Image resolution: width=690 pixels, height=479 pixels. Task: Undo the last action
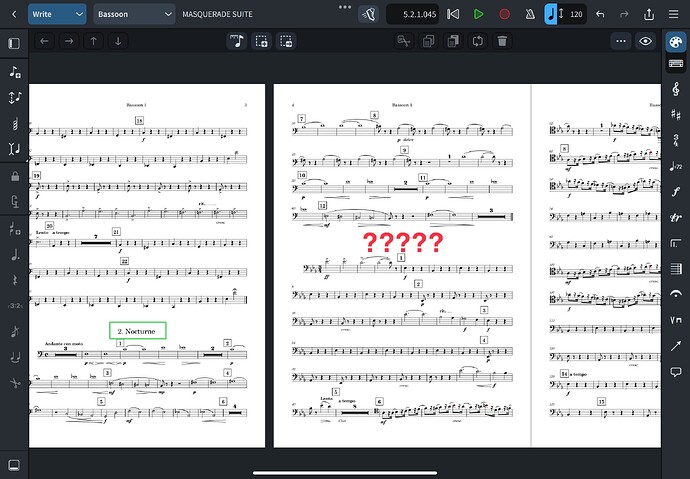tap(600, 14)
